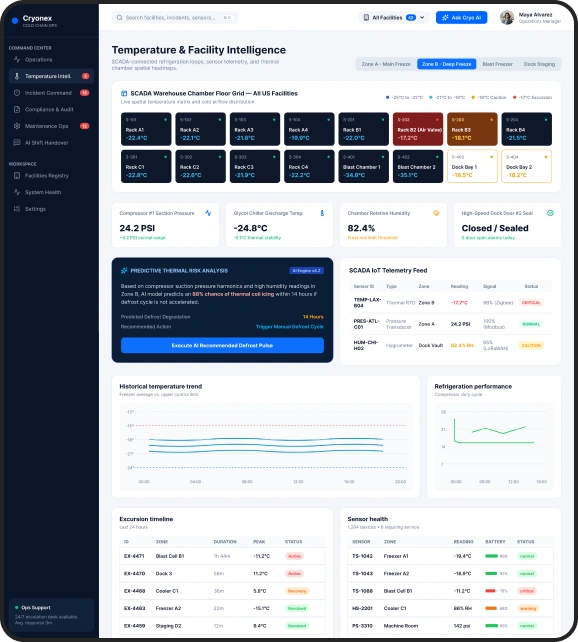Expand the All Facilities dropdown
Image resolution: width=578 pixels, height=642 pixels.
point(394,18)
